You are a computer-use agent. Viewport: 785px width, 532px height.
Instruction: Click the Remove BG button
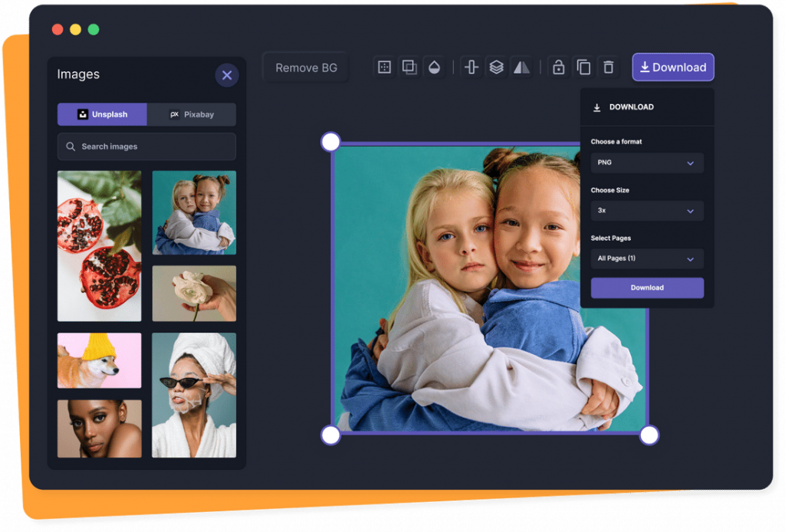click(305, 67)
